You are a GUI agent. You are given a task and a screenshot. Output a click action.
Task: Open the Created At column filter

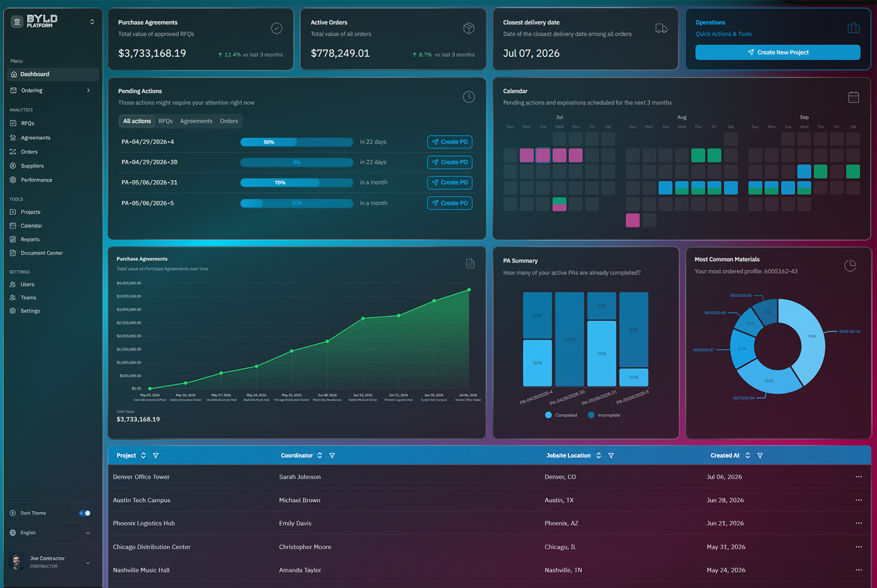[x=760, y=456]
